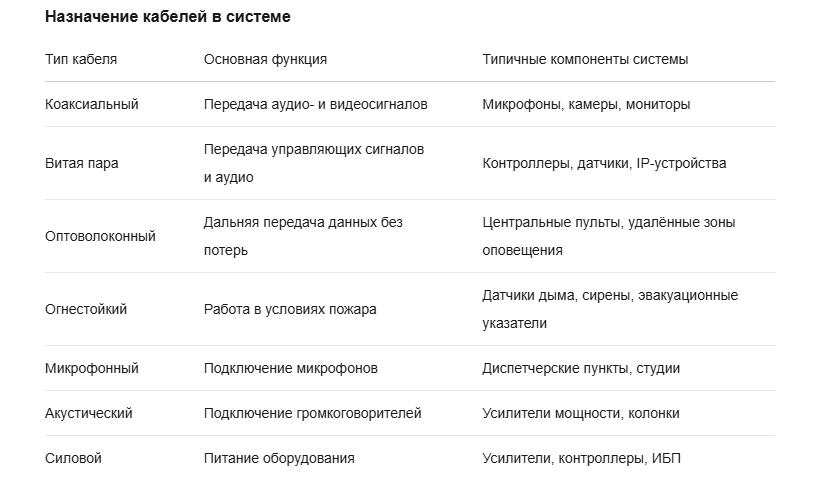Click the 'Основная функция' column header

coord(265,59)
